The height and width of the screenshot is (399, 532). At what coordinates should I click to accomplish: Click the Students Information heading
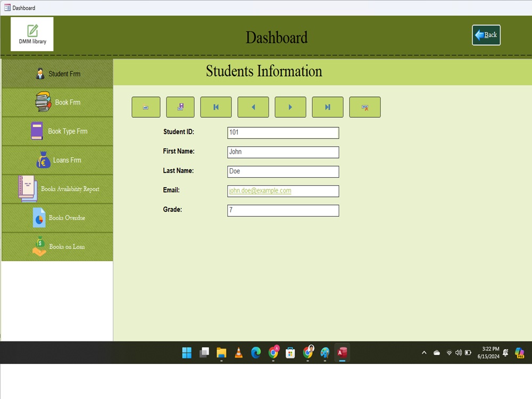(264, 71)
